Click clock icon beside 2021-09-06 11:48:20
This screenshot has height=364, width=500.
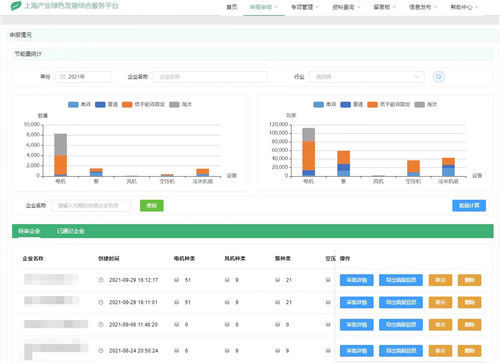pyautogui.click(x=101, y=324)
